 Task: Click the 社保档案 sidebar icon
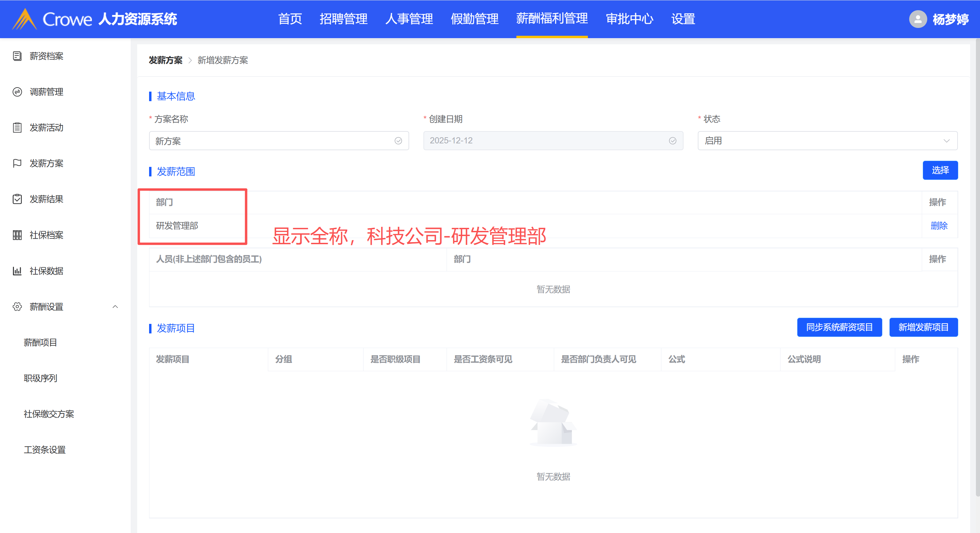coord(17,235)
